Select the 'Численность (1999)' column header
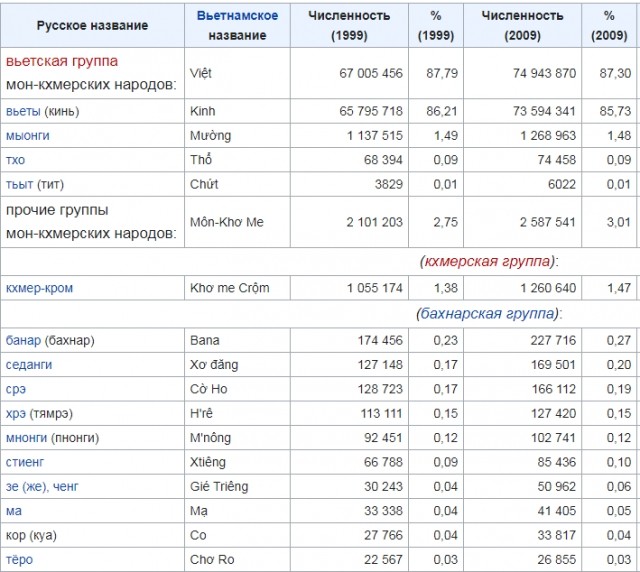640x572 pixels. tap(349, 25)
